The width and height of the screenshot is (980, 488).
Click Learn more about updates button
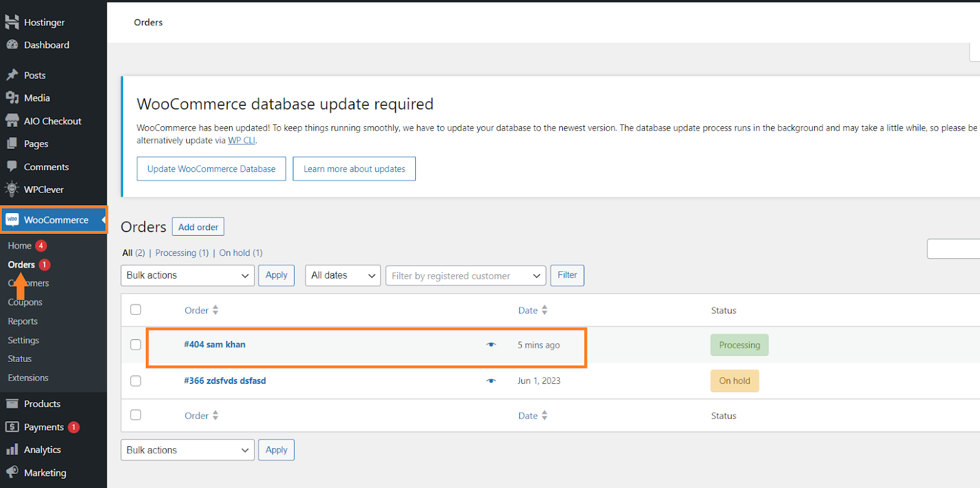(354, 169)
